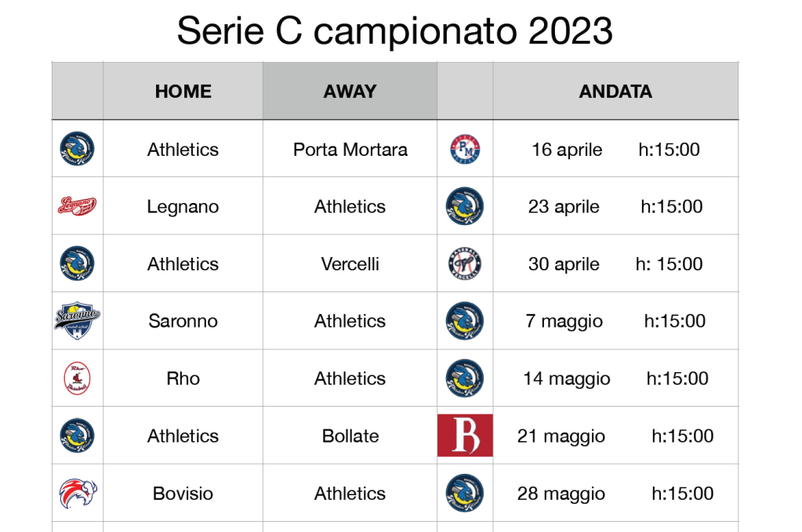This screenshot has height=532, width=802.
Task: Select the Legnano home team cell
Action: click(x=183, y=207)
